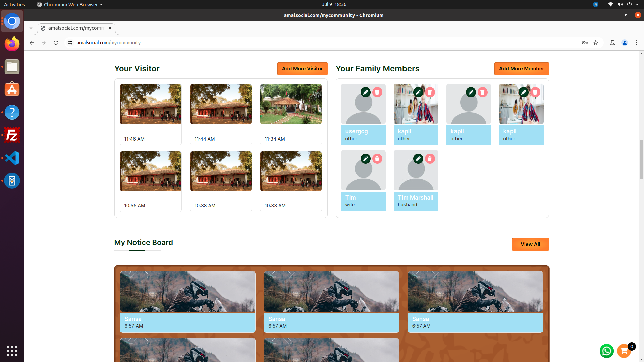Viewport: 644px width, 362px height.
Task: Click the password key icon in address bar
Action: point(585,43)
